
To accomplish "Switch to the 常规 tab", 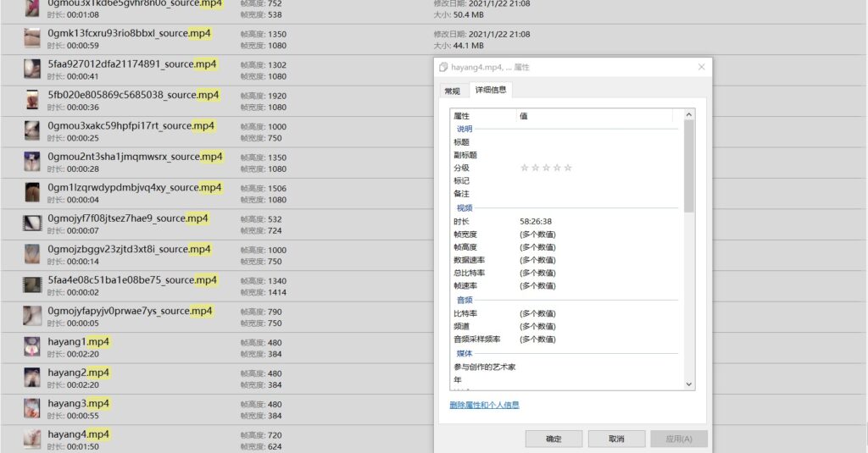I will pos(451,91).
